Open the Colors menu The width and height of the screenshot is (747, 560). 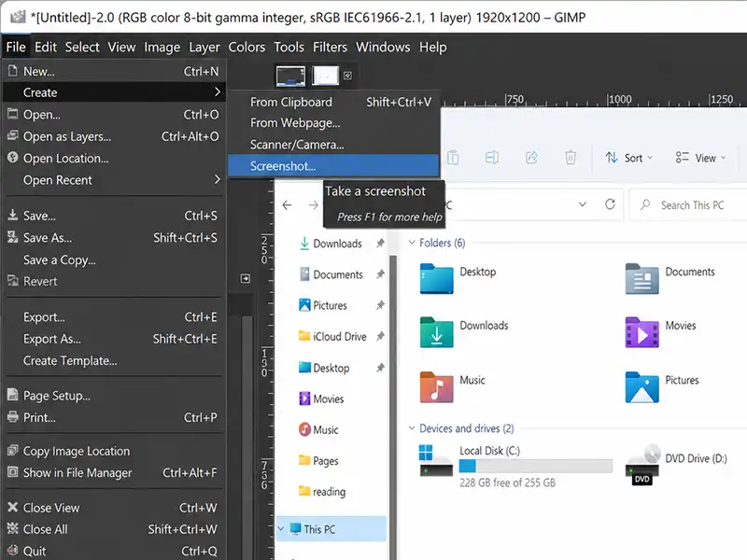(x=247, y=48)
